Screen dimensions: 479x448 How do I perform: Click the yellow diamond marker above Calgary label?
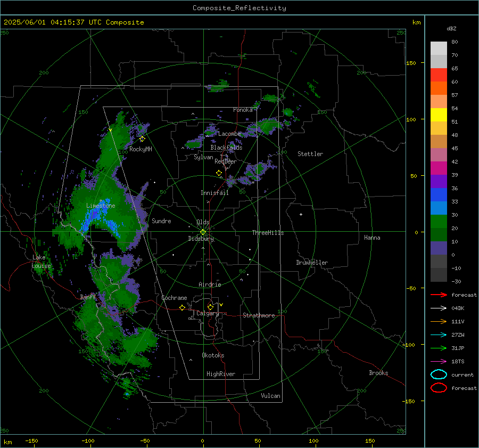point(210,307)
